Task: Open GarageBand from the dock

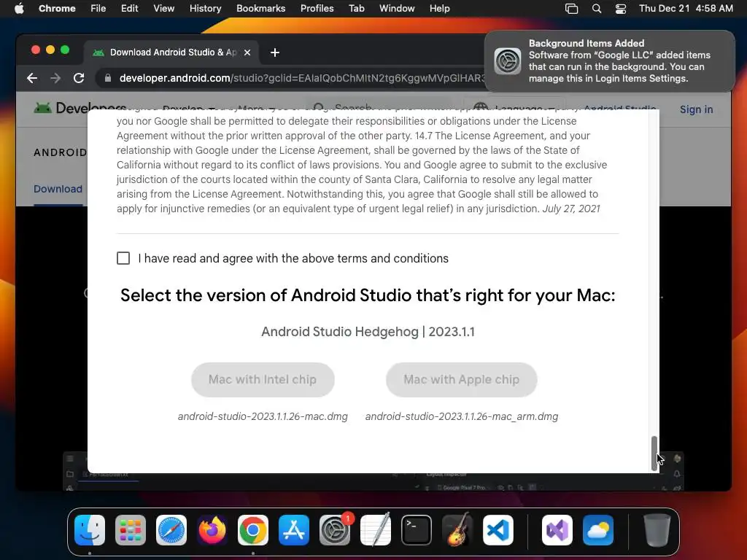Action: tap(457, 530)
